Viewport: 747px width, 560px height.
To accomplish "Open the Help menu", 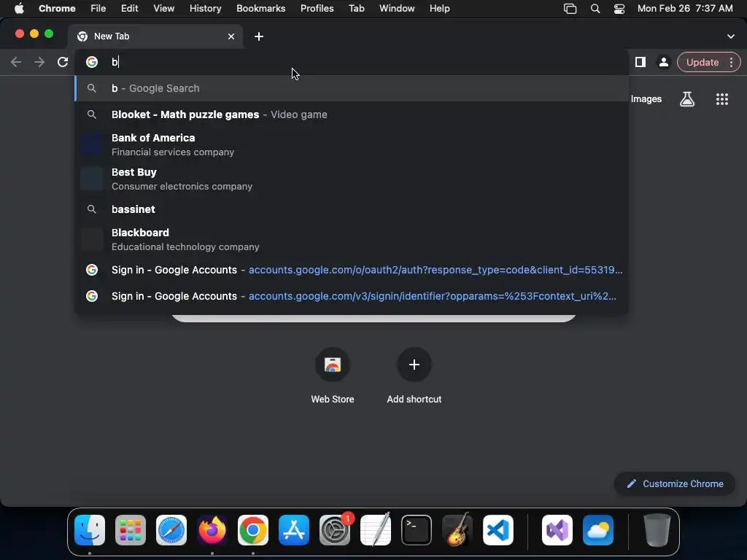I will 439,9.
